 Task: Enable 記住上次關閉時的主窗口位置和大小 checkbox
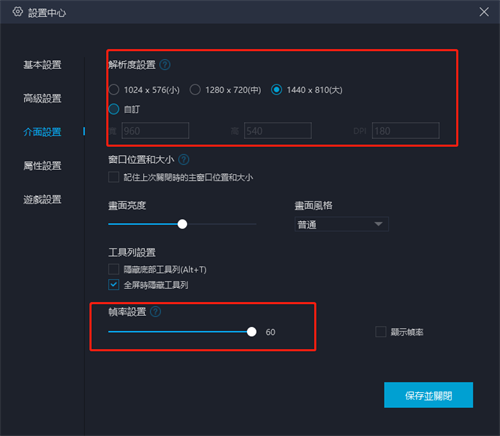pyautogui.click(x=114, y=177)
